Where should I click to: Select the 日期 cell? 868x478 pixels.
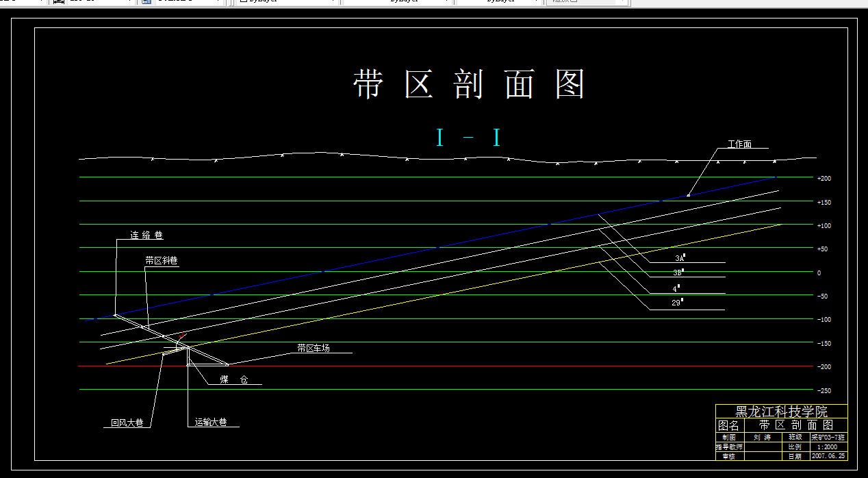(x=795, y=456)
